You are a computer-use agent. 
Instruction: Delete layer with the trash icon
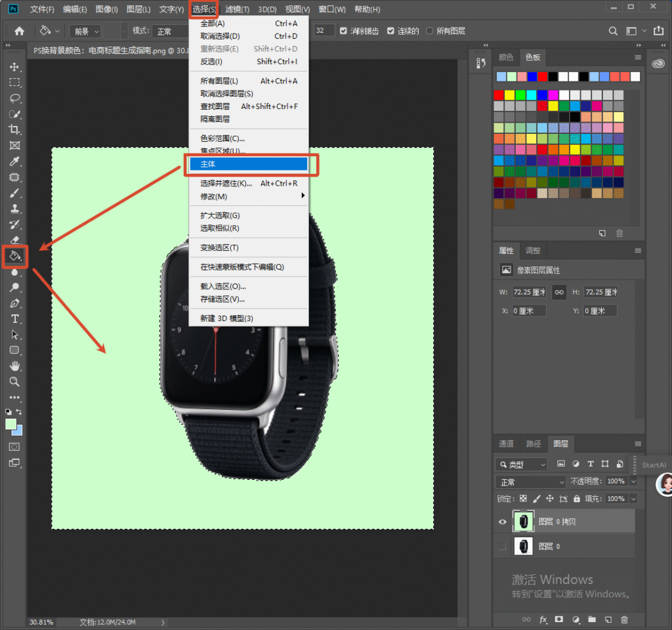tap(624, 619)
